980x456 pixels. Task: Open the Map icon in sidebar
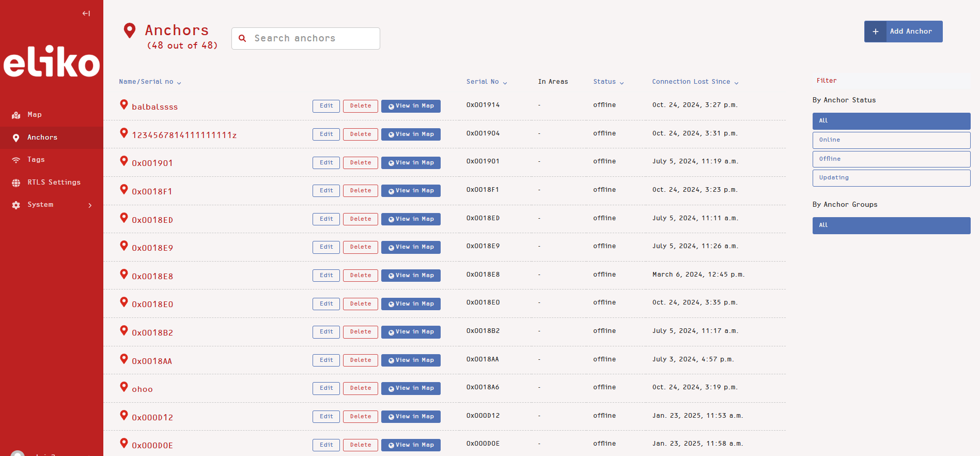coord(16,115)
